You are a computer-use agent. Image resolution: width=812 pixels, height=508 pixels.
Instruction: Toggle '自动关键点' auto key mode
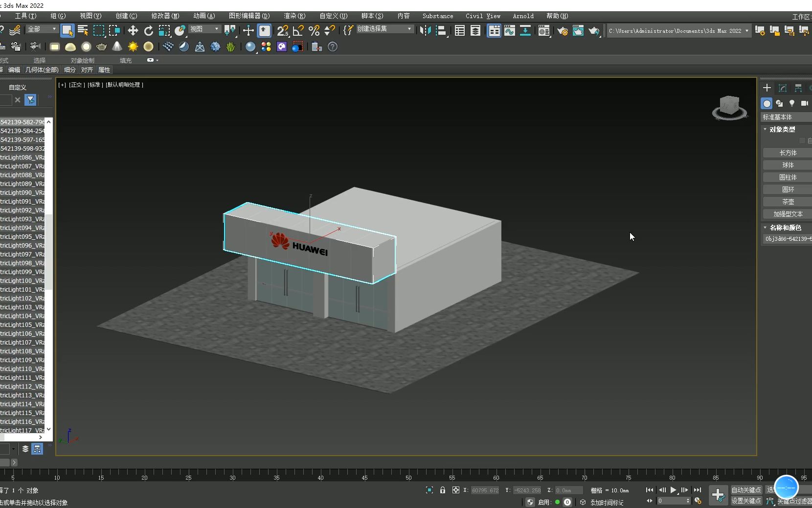746,490
